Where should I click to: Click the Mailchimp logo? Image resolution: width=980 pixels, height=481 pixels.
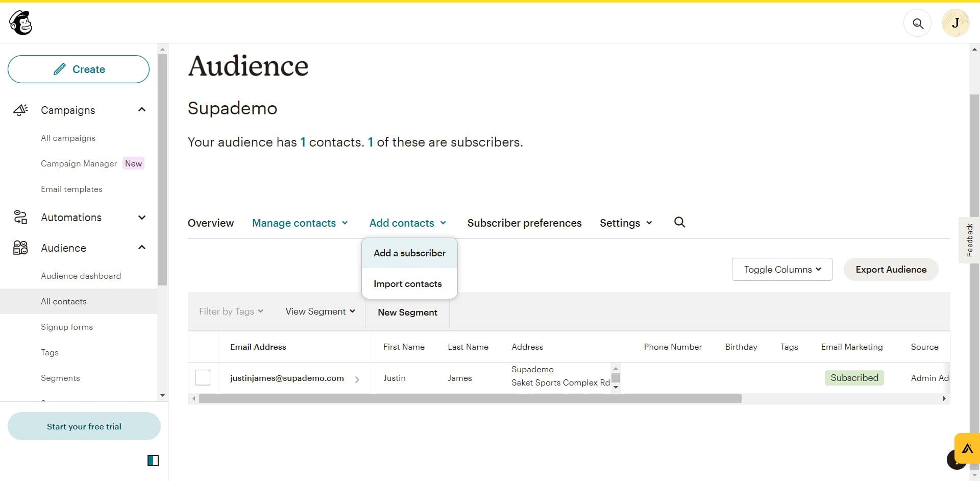coord(19,22)
